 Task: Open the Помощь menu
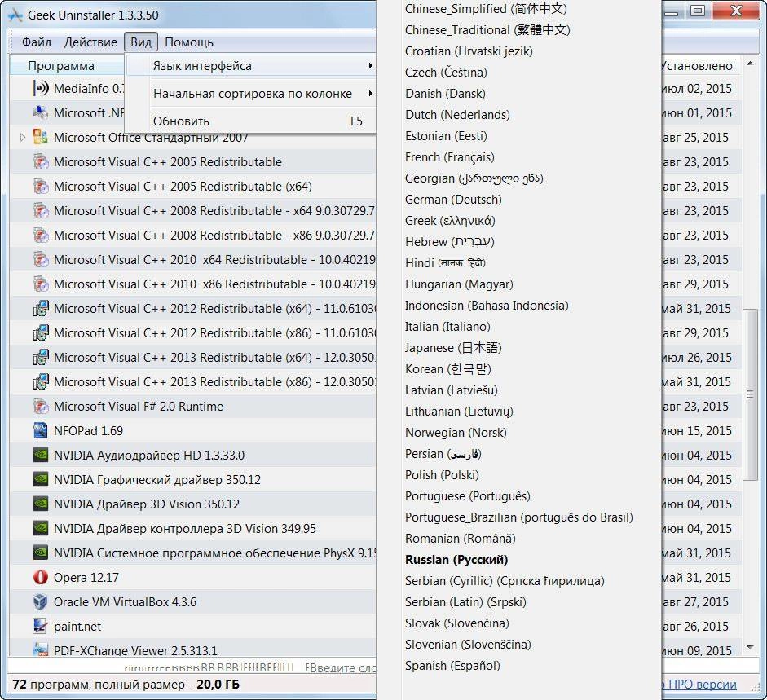189,42
